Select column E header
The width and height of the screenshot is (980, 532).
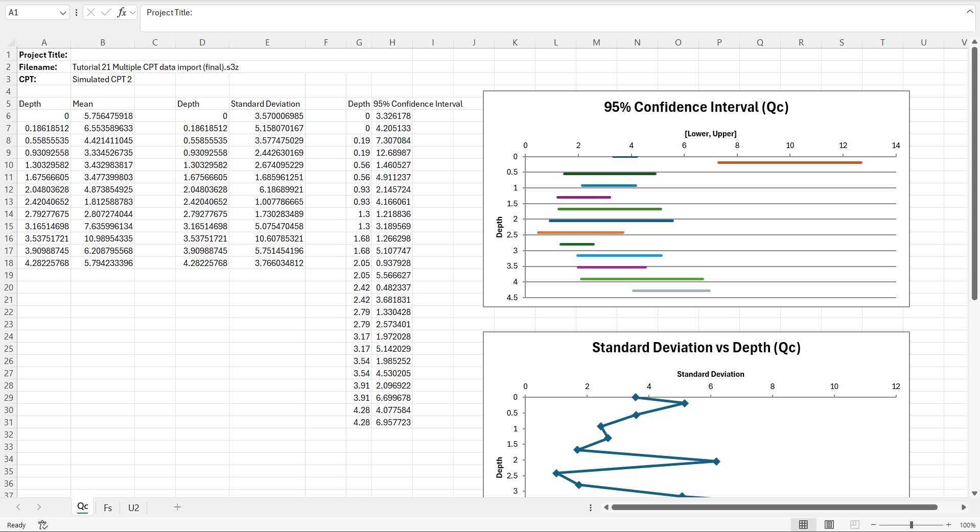click(267, 42)
